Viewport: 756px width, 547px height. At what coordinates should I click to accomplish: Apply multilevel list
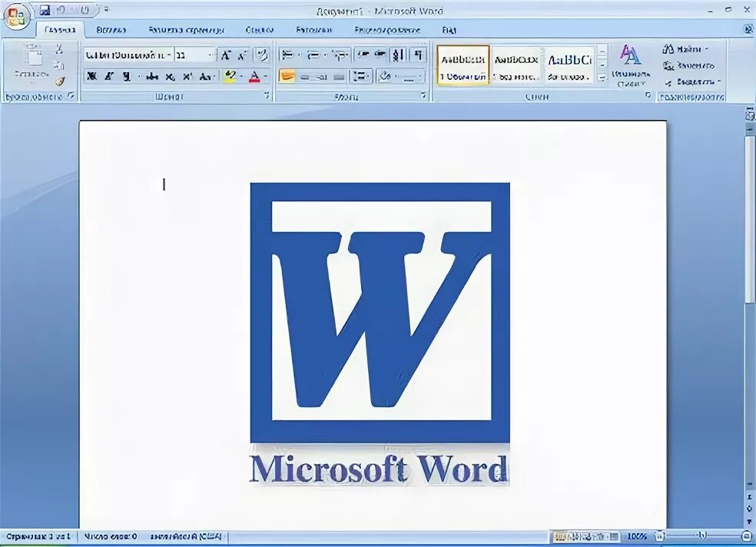tap(340, 55)
